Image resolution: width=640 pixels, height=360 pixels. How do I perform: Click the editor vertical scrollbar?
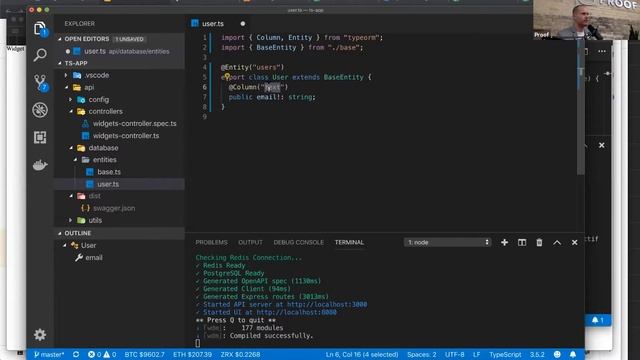[581, 106]
